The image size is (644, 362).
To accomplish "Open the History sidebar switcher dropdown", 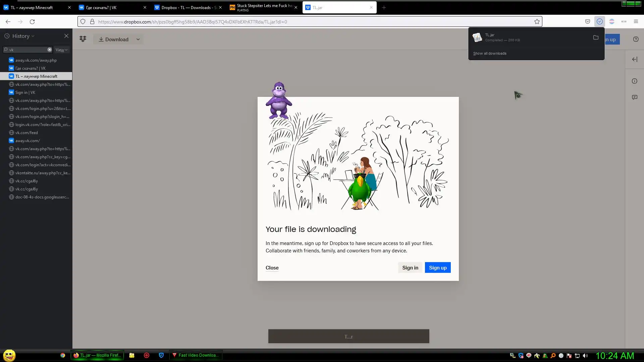I will coord(23,36).
